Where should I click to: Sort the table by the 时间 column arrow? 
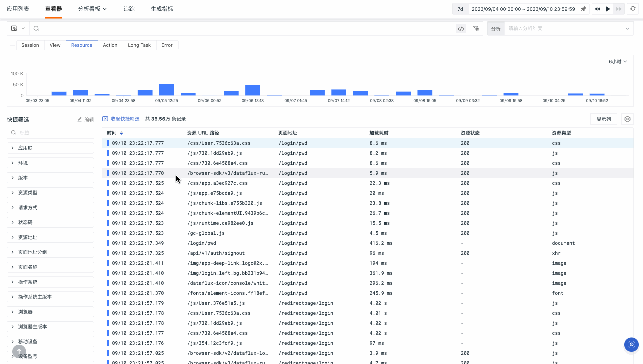[121, 133]
